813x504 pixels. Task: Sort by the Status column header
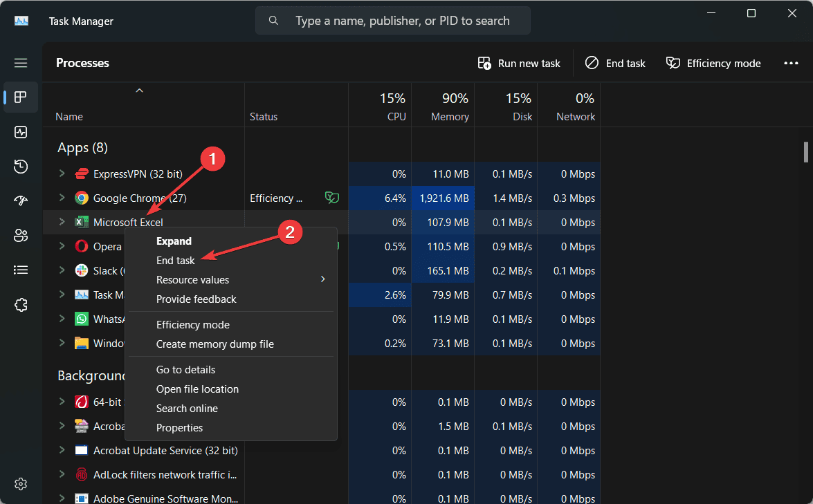pyautogui.click(x=297, y=106)
